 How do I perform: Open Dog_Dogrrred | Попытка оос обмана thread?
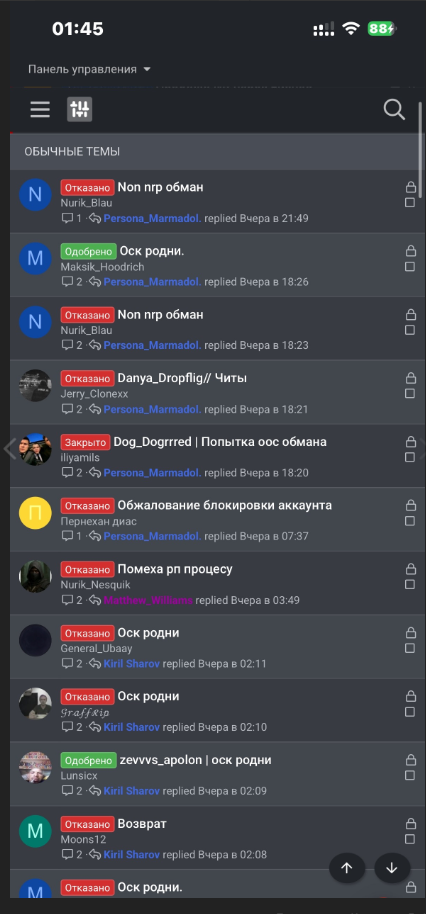pyautogui.click(x=220, y=441)
